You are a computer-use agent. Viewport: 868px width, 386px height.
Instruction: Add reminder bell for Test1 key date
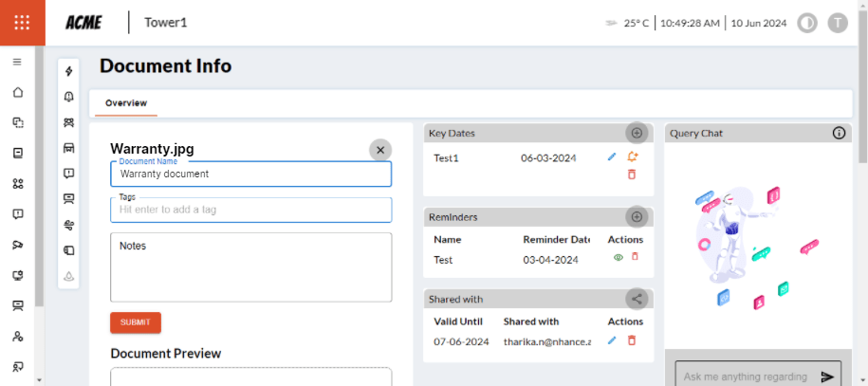point(633,156)
